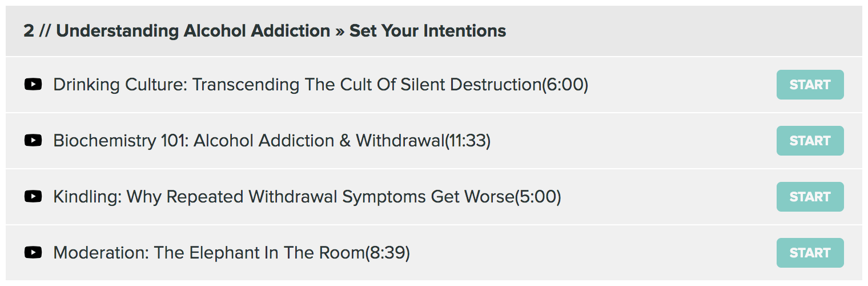Screen dimensions: 868x286
Task: Click the video icon next to Kindling lesson
Action: click(x=33, y=197)
